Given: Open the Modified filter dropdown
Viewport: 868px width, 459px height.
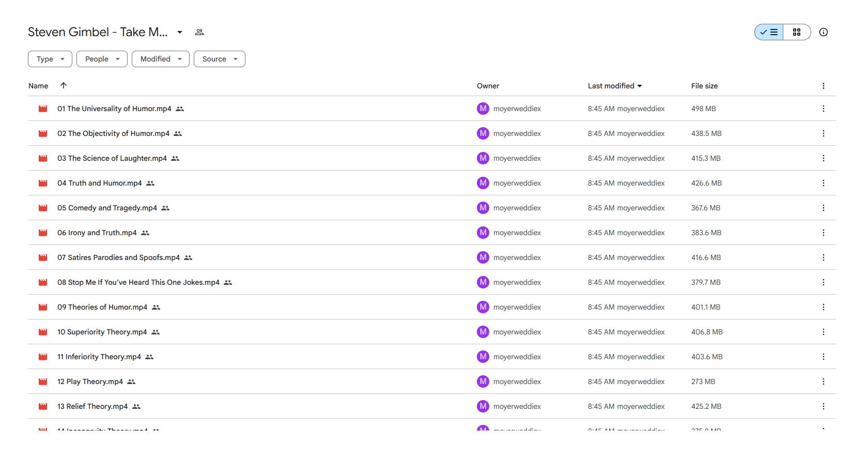Looking at the screenshot, I should pyautogui.click(x=161, y=59).
